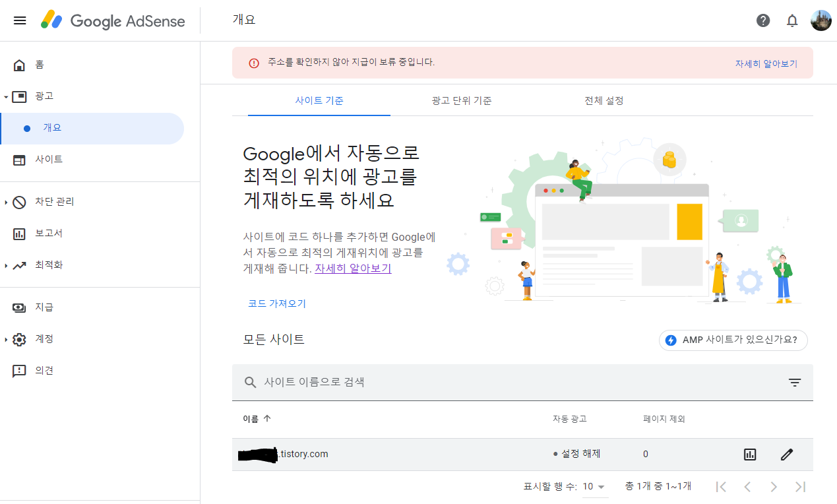Viewport: 837px width, 504px height.
Task: Click the search magnifier icon
Action: (250, 382)
